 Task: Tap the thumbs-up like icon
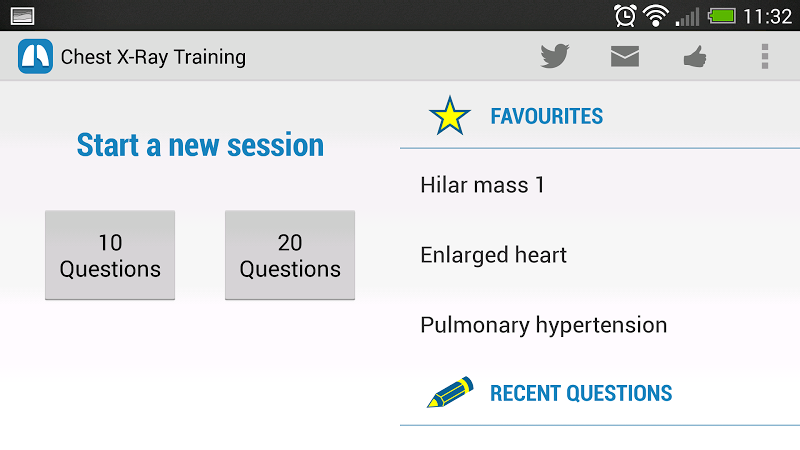point(695,57)
